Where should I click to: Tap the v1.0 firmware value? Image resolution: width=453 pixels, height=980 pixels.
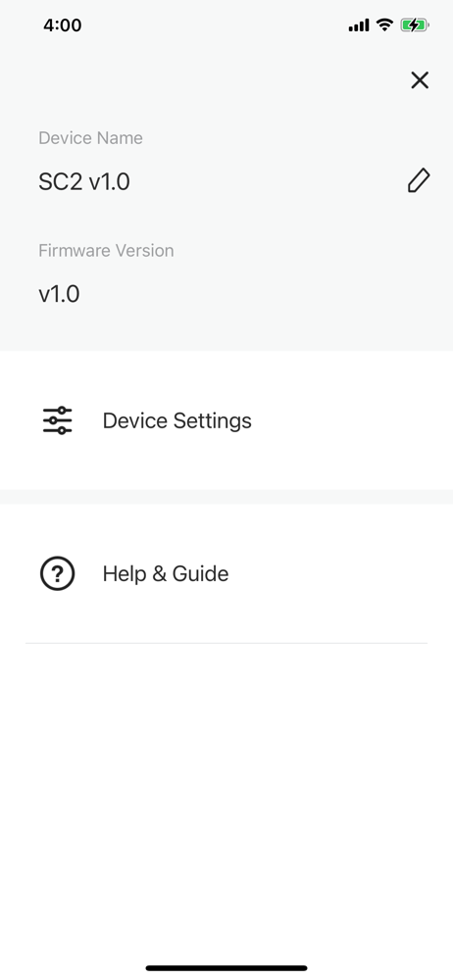pos(59,294)
